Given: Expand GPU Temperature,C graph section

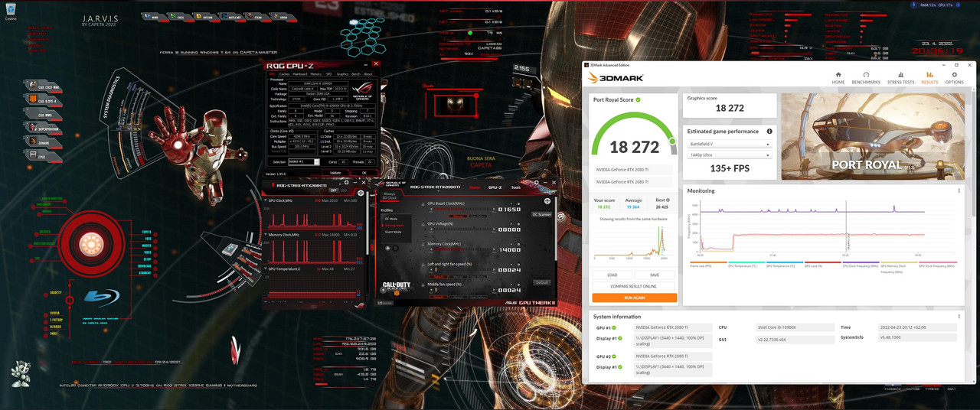Looking at the screenshot, I should click(x=265, y=268).
